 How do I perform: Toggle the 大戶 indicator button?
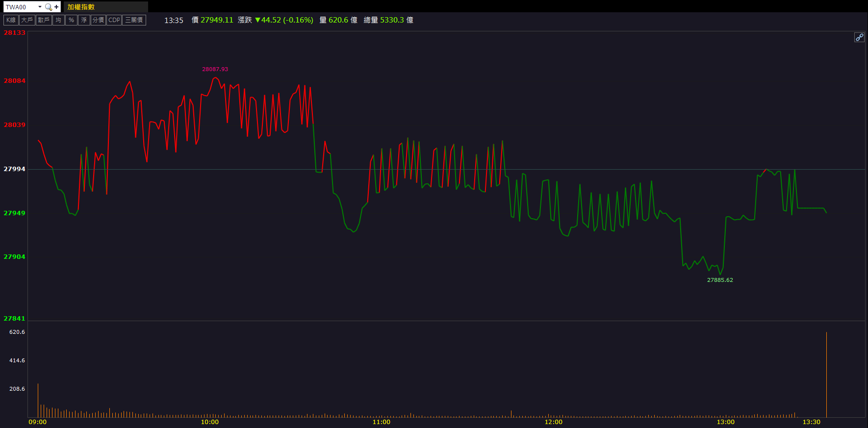(27, 20)
